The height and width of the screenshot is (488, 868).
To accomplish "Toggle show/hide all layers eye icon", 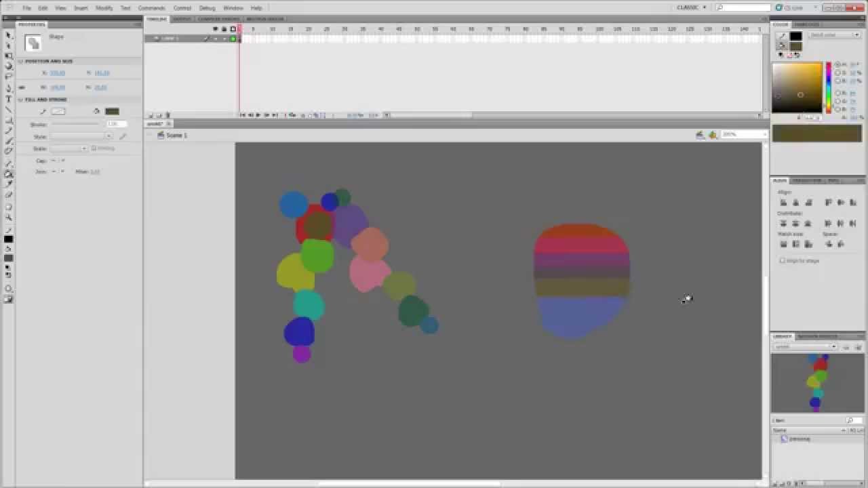I will click(216, 29).
